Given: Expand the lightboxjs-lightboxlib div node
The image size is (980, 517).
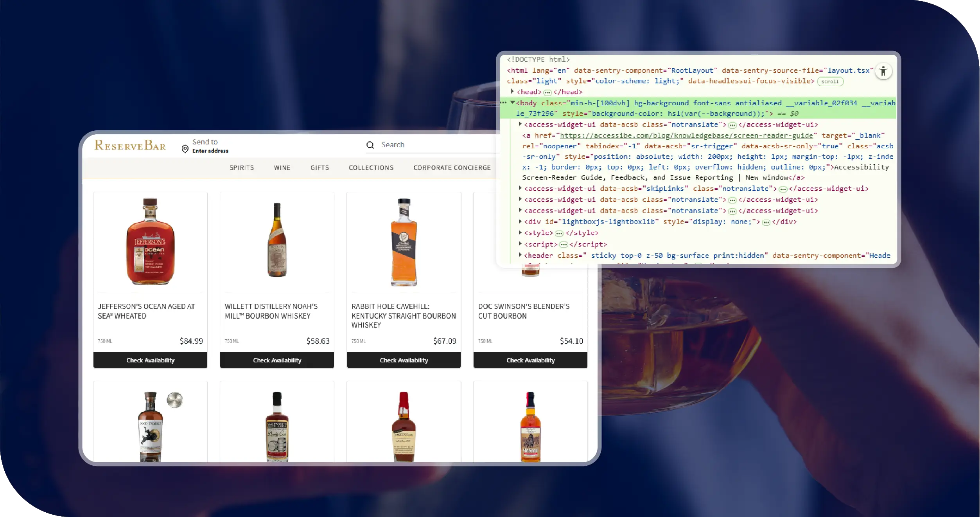Looking at the screenshot, I should click(520, 222).
